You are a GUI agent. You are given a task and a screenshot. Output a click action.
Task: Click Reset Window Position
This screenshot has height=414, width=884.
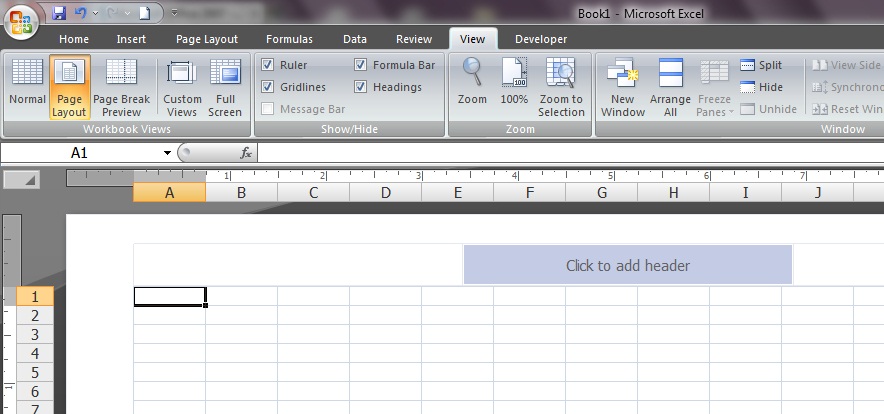click(x=847, y=109)
